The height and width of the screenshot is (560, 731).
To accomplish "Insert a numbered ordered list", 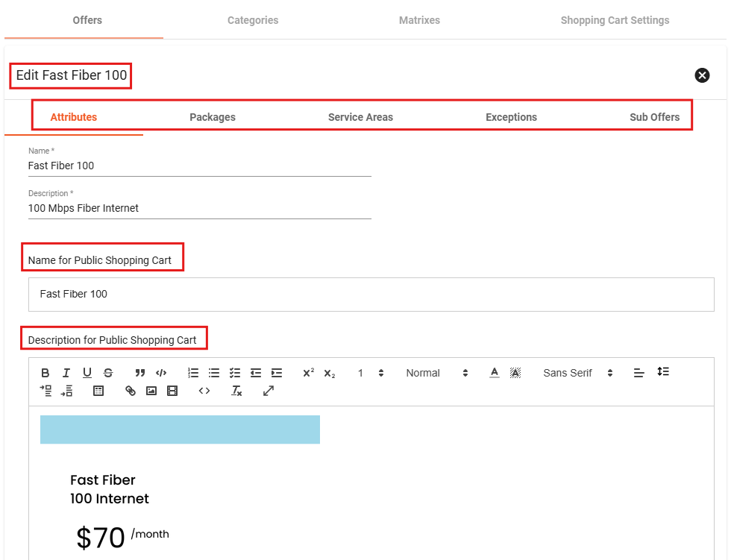I will click(x=193, y=373).
